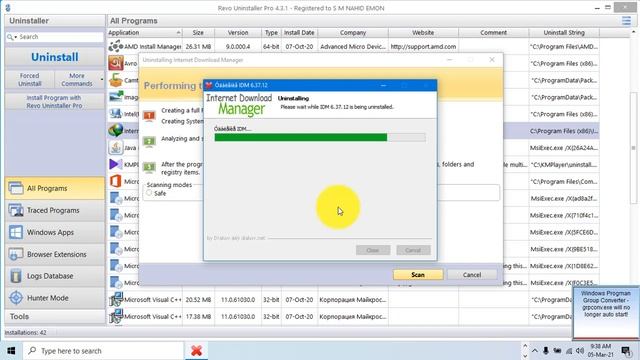Open the hamburger menu icon in Revo Uninstaller

tap(626, 21)
